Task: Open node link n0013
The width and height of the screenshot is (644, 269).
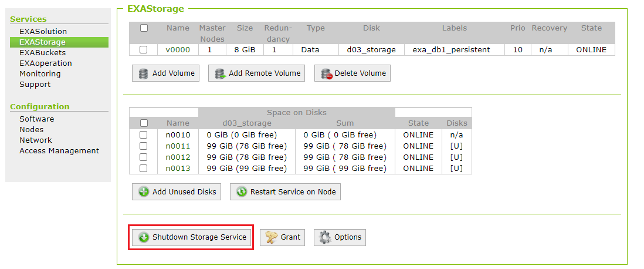Action: tap(178, 168)
